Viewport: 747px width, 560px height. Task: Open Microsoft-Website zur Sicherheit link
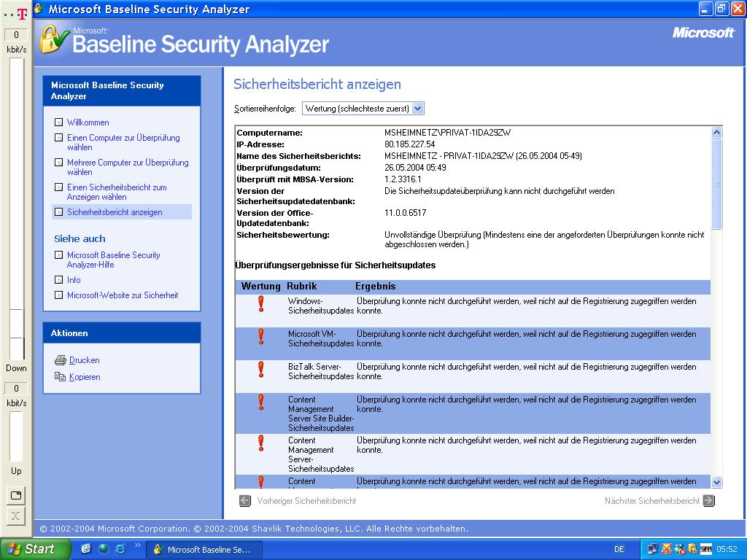tap(122, 295)
